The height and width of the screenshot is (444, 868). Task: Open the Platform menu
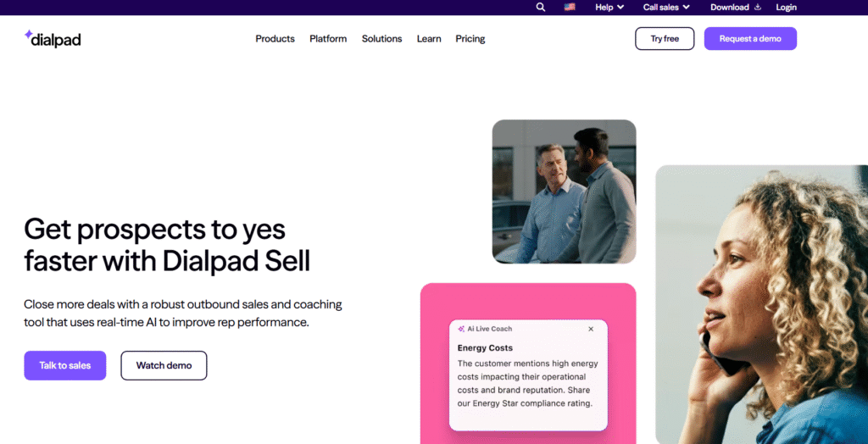328,39
